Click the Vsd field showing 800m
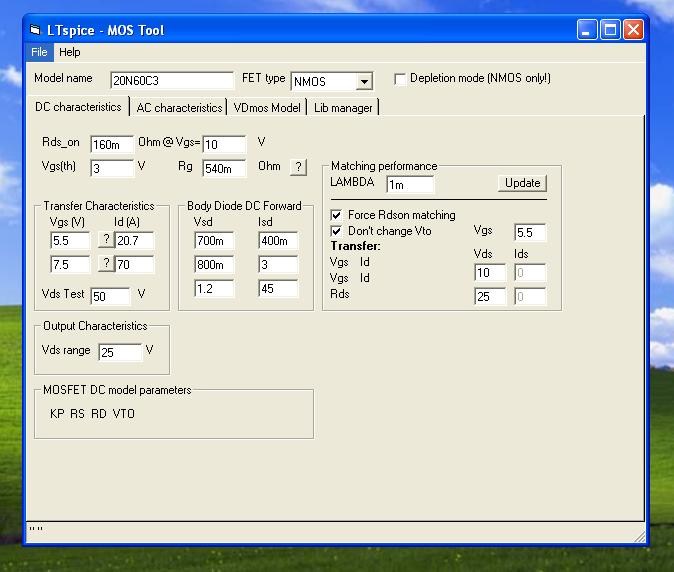This screenshot has height=572, width=674. point(214,264)
